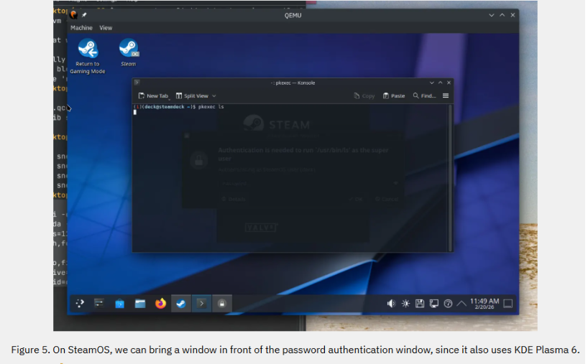Click the QEMU app icon in title bar

[73, 15]
